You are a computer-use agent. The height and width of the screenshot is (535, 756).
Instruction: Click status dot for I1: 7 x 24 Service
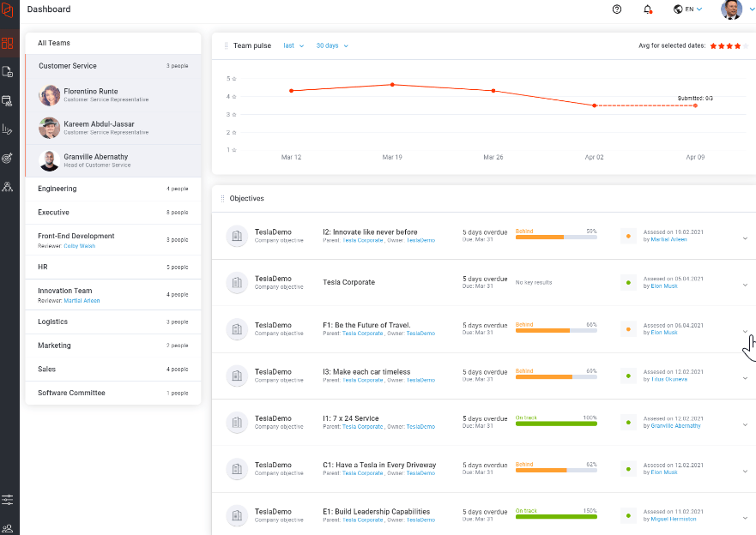pos(628,423)
